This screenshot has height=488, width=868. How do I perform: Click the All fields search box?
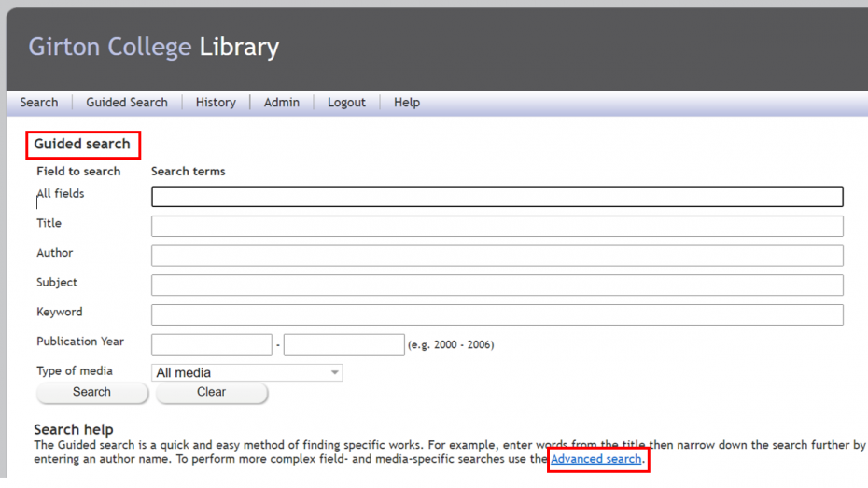click(x=497, y=197)
